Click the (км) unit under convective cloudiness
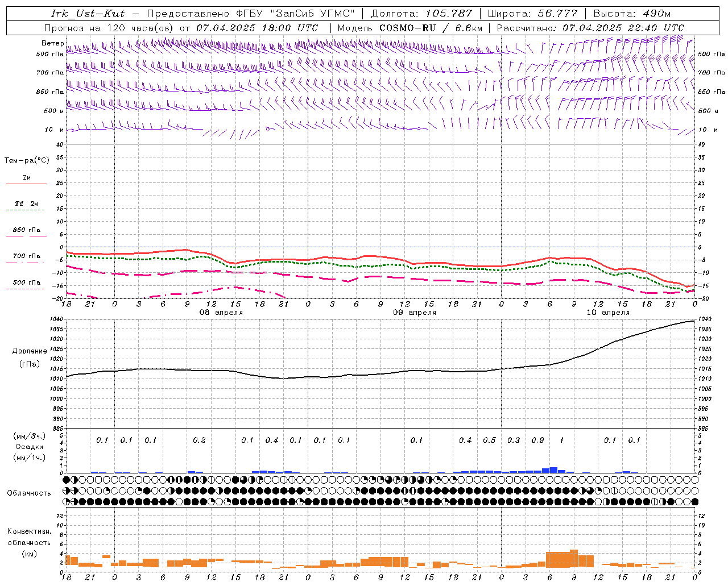The height and width of the screenshot is (582, 728). pos(29,554)
